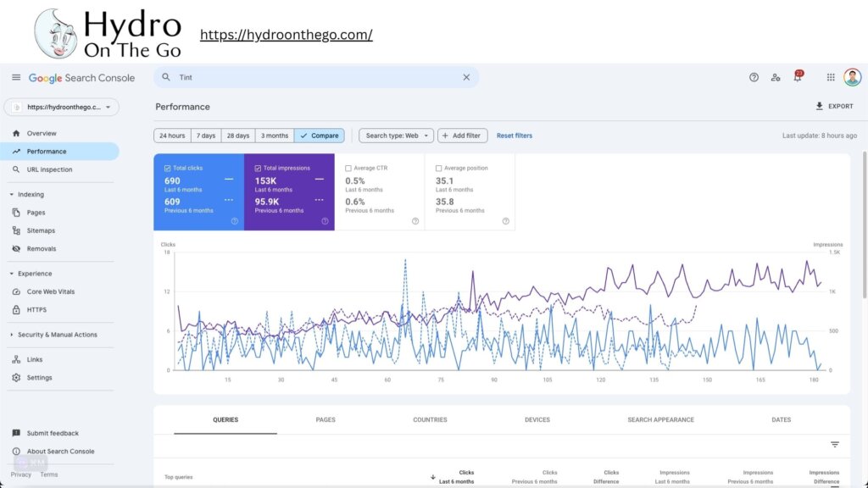Screen dimensions: 868x488
Task: Enable Average CTR checkbox
Action: (x=348, y=169)
